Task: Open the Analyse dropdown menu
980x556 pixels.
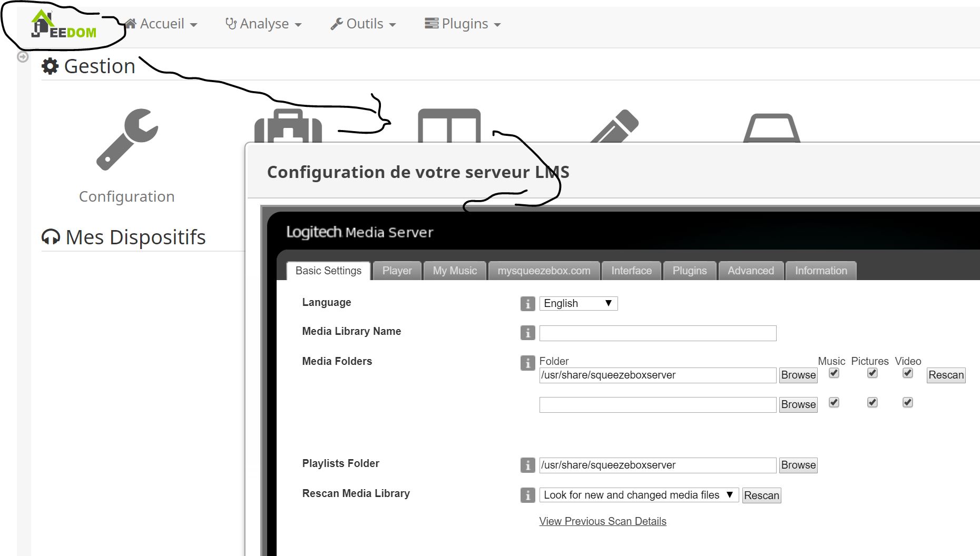Action: [263, 24]
